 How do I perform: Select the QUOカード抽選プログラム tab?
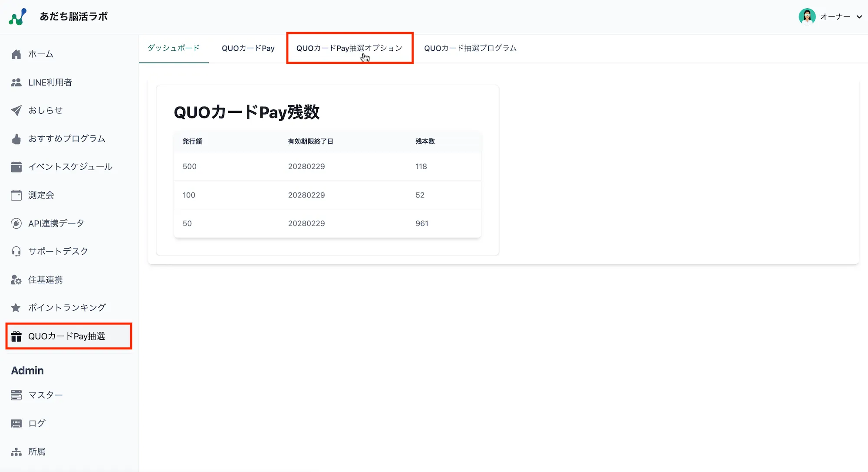click(x=470, y=48)
